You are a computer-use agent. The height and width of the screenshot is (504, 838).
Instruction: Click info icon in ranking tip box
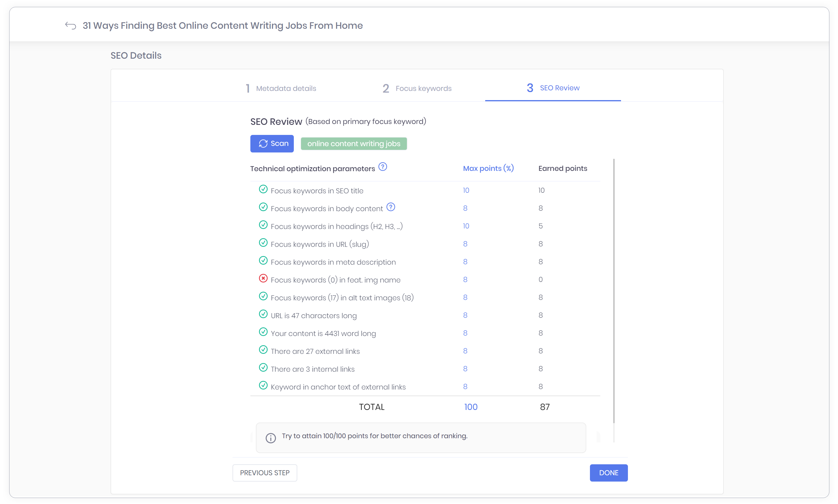[271, 438]
